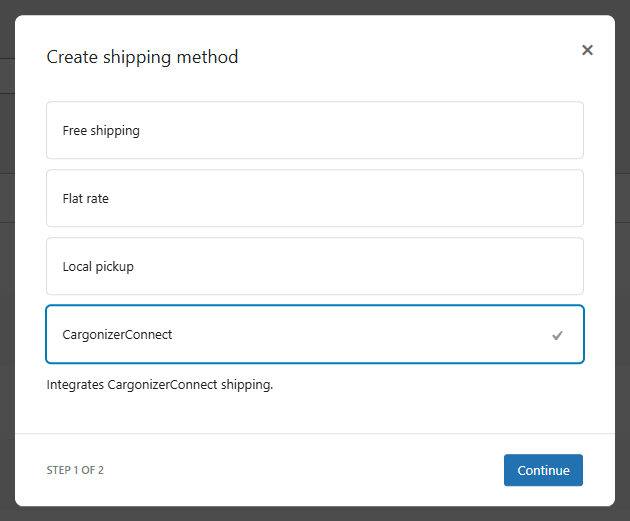Pick the Local pickup option
The image size is (630, 521).
click(x=314, y=266)
